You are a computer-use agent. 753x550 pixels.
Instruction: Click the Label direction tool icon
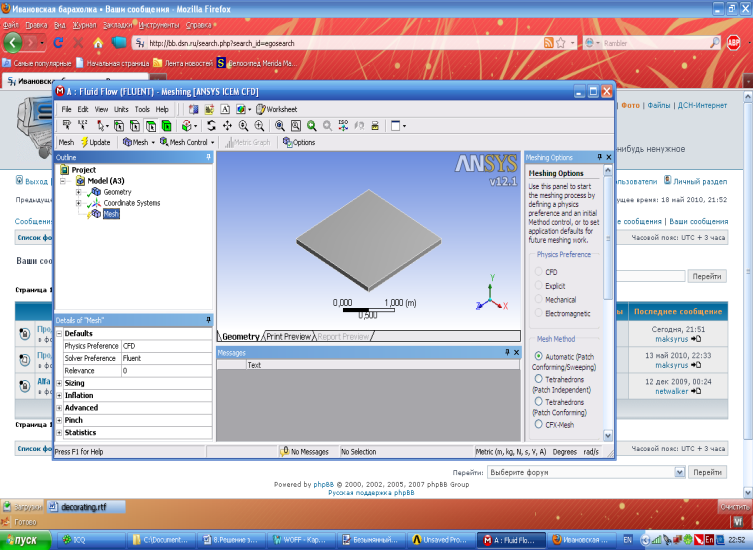(x=67, y=125)
